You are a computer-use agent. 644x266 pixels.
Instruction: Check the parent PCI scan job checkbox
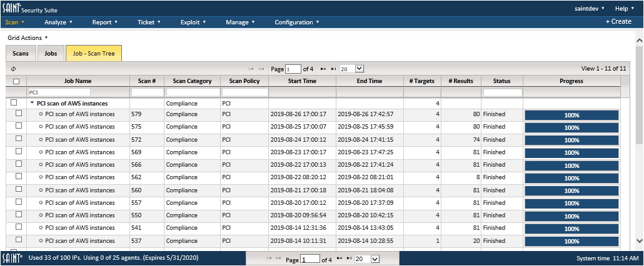pos(14,102)
